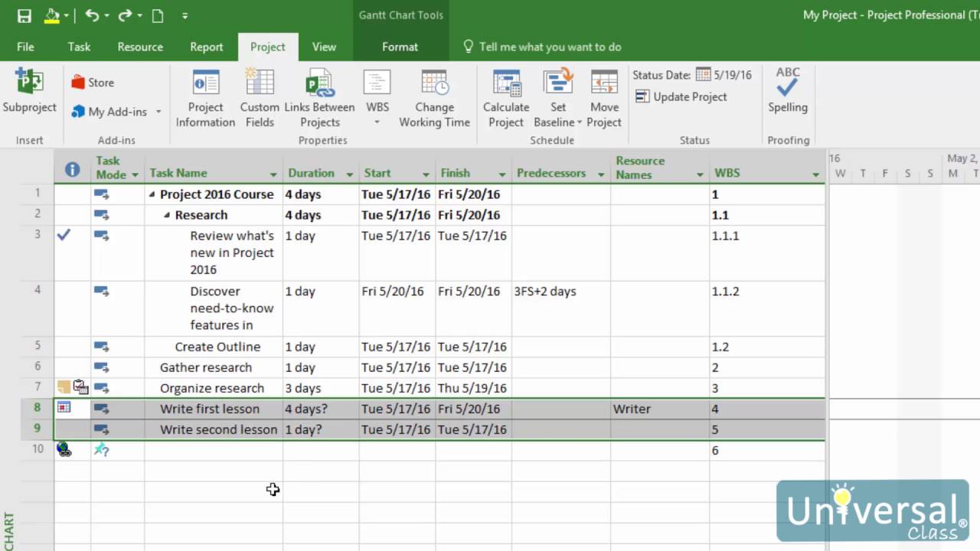Click the Save icon in quick access toolbar

tap(24, 15)
